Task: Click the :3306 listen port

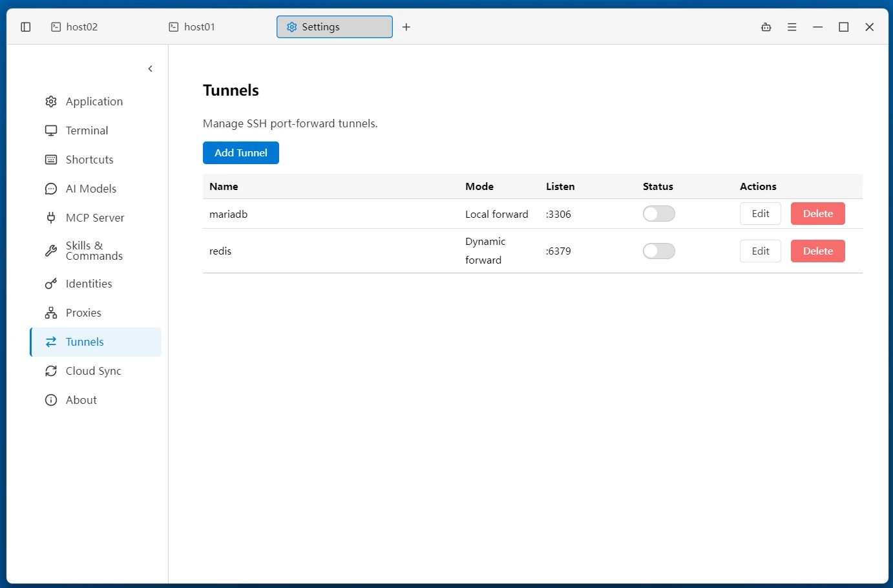Action: 558,215
